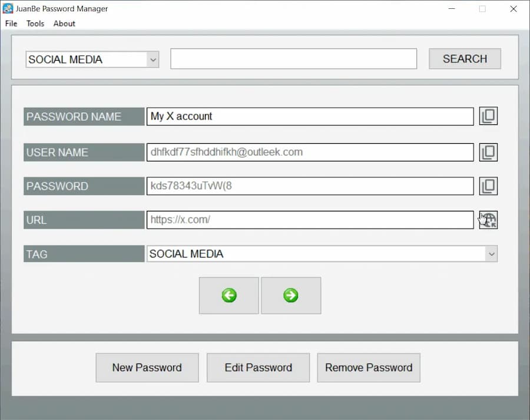This screenshot has height=420, width=530.
Task: Click the TAG label
Action: pyautogui.click(x=84, y=254)
